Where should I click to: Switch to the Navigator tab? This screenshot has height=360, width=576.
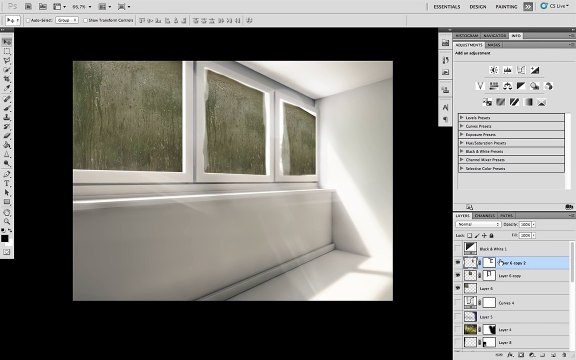[494, 36]
